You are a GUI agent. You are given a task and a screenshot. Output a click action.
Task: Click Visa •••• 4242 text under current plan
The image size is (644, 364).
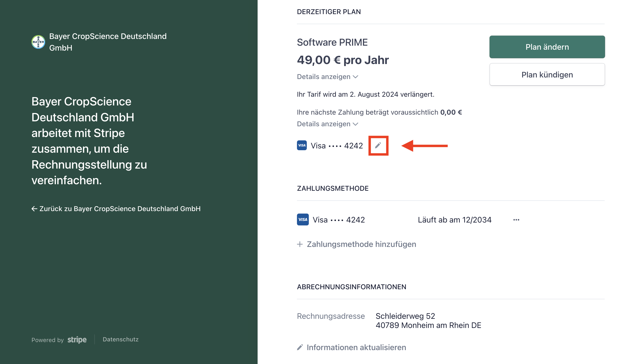click(337, 146)
